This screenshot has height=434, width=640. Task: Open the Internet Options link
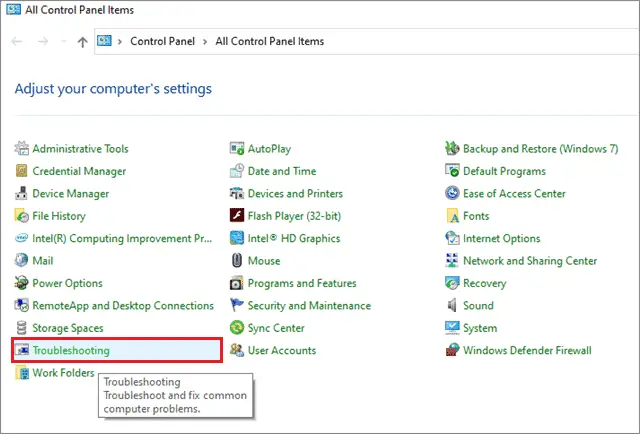tap(502, 238)
